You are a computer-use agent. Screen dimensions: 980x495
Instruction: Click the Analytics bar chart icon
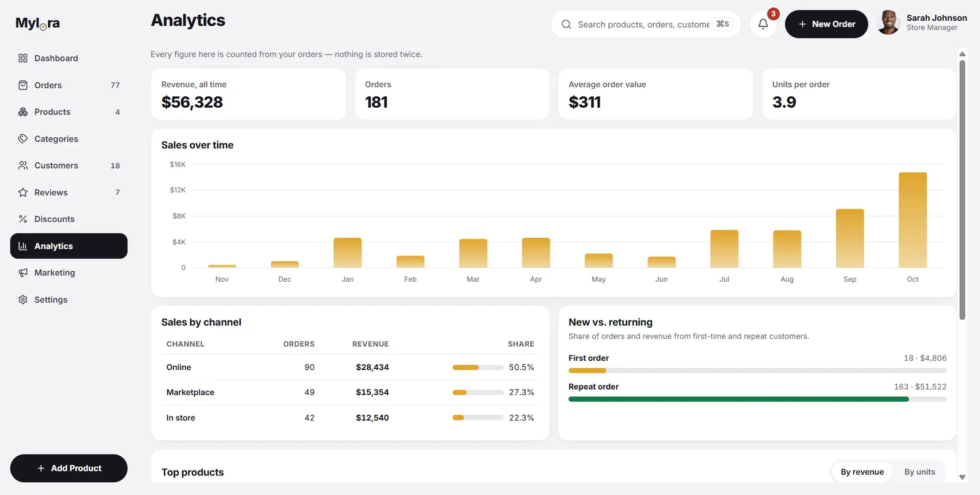coord(23,246)
